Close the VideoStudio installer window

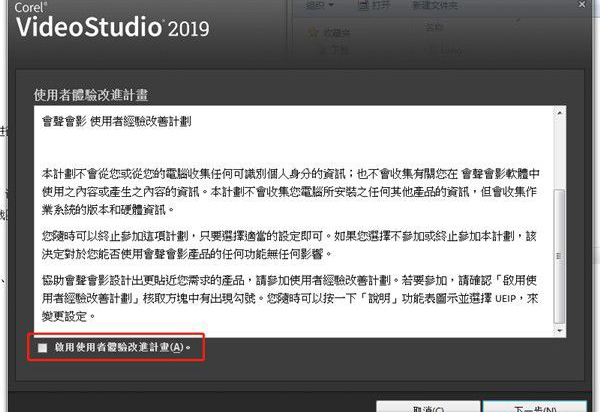point(582,4)
